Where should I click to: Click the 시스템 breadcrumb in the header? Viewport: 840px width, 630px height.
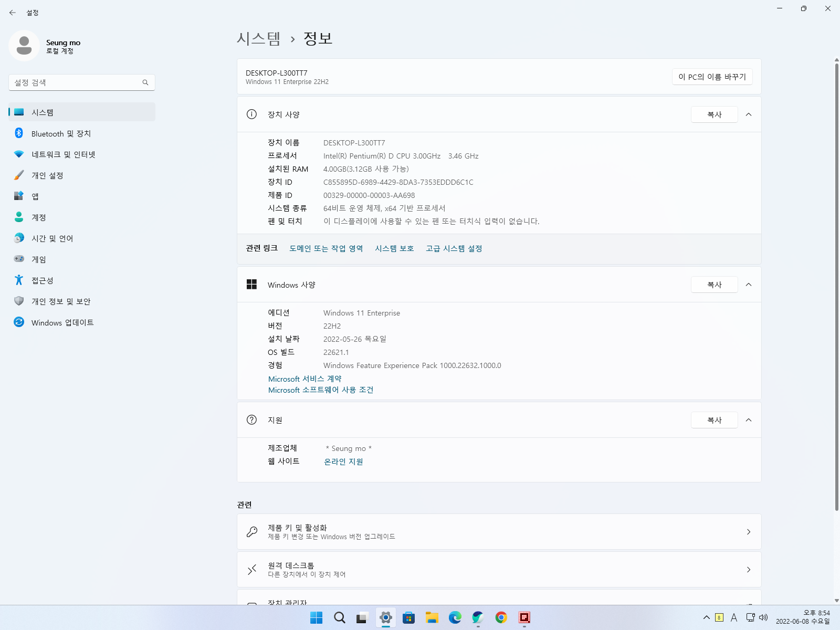258,38
